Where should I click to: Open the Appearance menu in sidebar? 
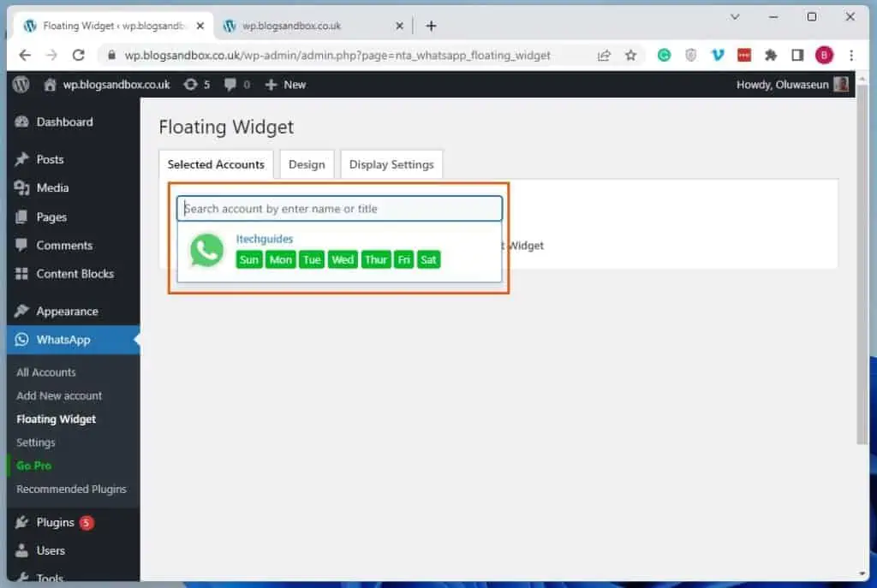[x=67, y=312]
